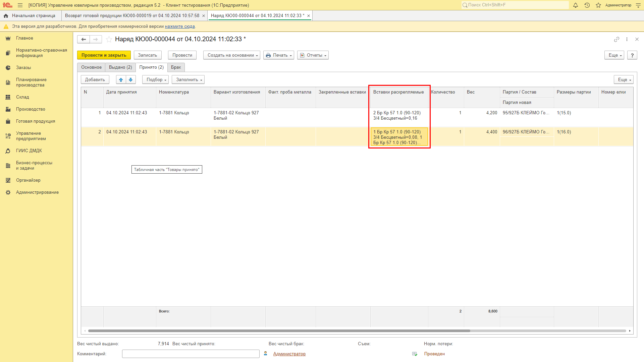Switch to Основное tab
The width and height of the screenshot is (644, 362).
pyautogui.click(x=91, y=67)
